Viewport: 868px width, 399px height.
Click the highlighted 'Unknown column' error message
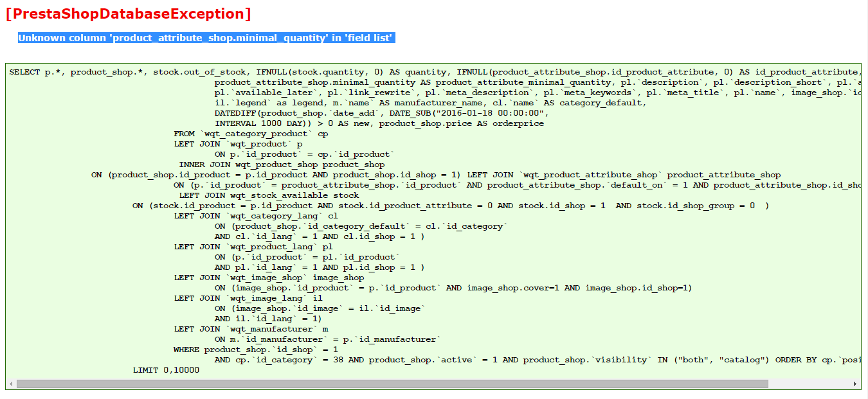[206, 38]
